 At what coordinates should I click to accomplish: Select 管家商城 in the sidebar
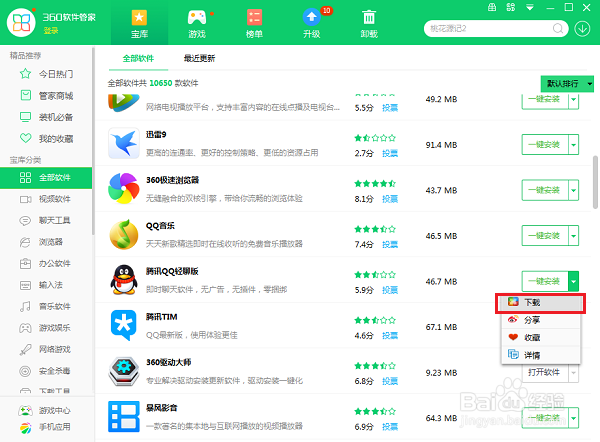coord(46,95)
